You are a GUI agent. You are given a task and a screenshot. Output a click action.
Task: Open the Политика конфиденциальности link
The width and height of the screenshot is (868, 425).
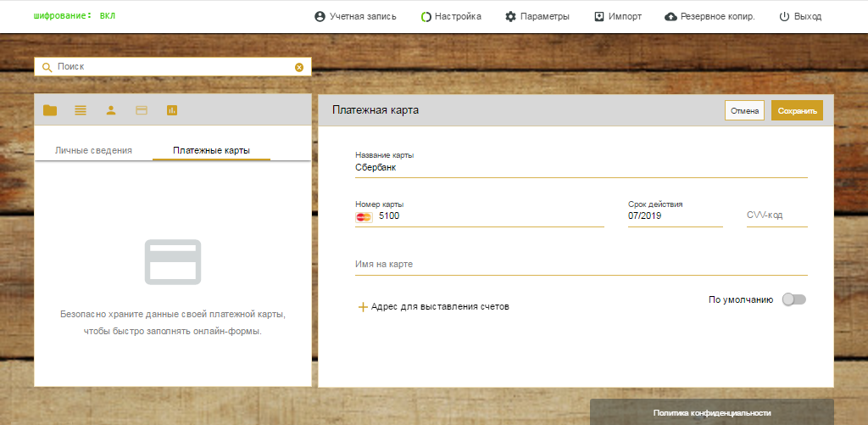pyautogui.click(x=712, y=413)
